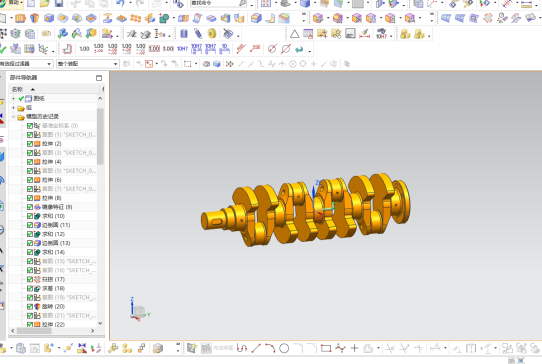Open the 10H7 binoculars dropdown arrow

[391, 36]
